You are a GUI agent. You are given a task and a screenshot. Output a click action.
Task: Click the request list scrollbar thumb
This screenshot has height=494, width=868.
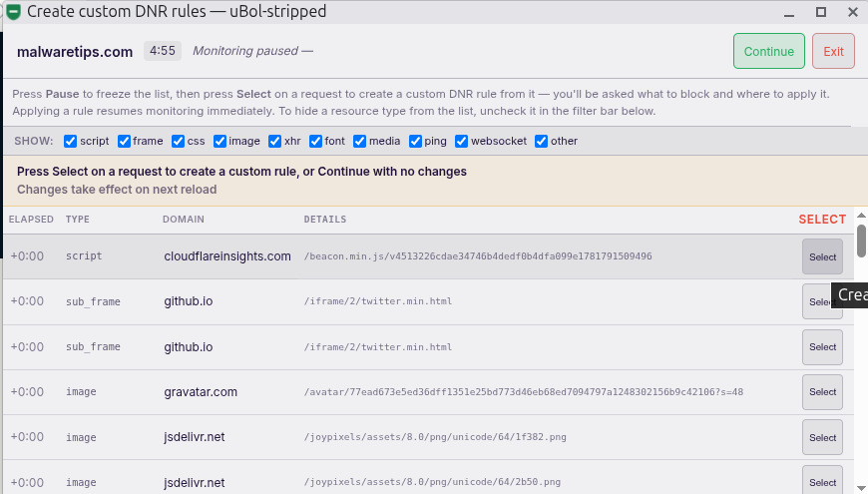861,241
